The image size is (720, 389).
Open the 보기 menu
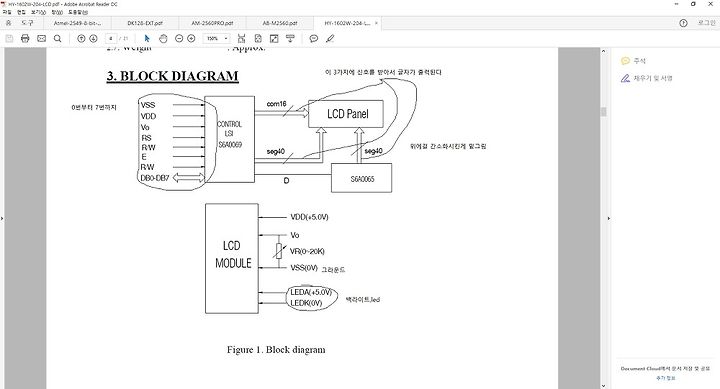click(38, 12)
